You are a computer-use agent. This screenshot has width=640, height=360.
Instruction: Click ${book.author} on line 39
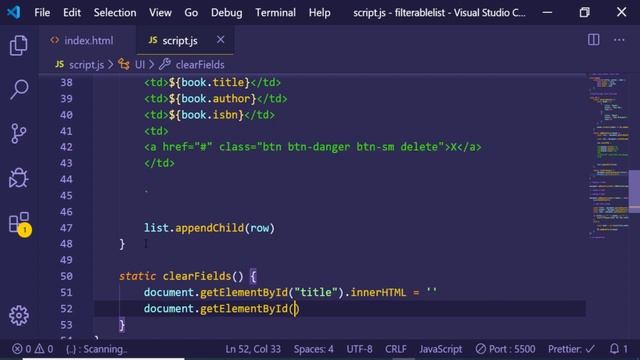[212, 98]
